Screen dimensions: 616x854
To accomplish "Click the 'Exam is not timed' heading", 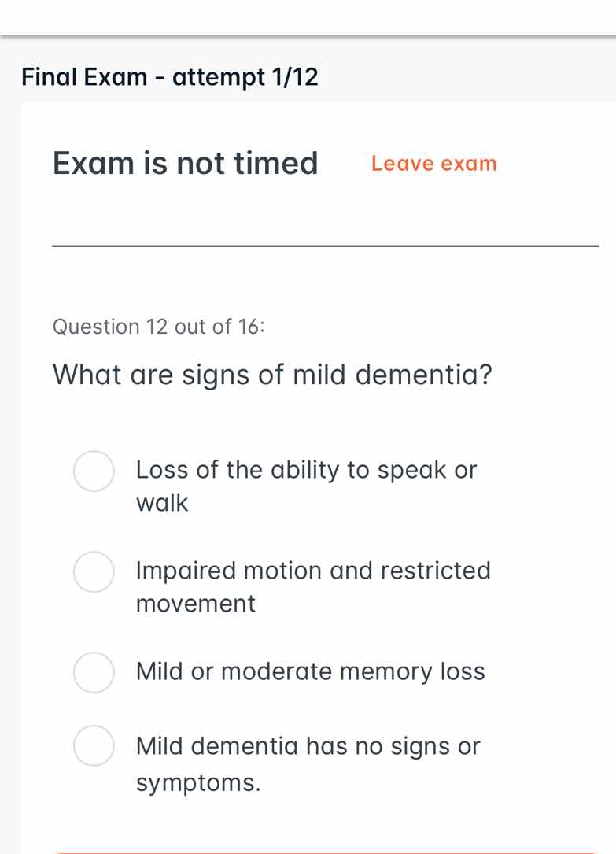I will pos(185,163).
